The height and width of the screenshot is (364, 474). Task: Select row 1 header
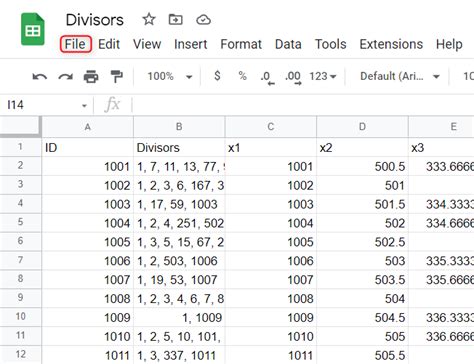pos(21,147)
